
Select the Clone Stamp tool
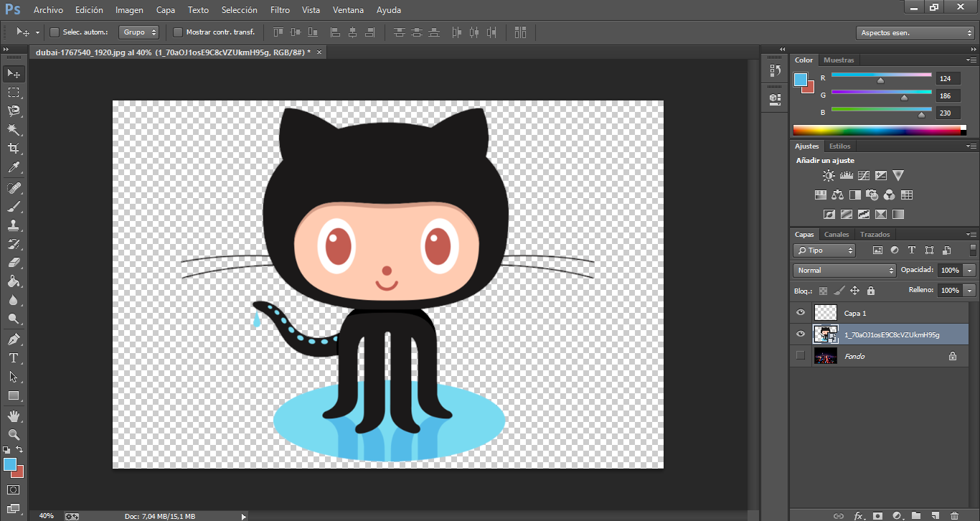click(14, 225)
